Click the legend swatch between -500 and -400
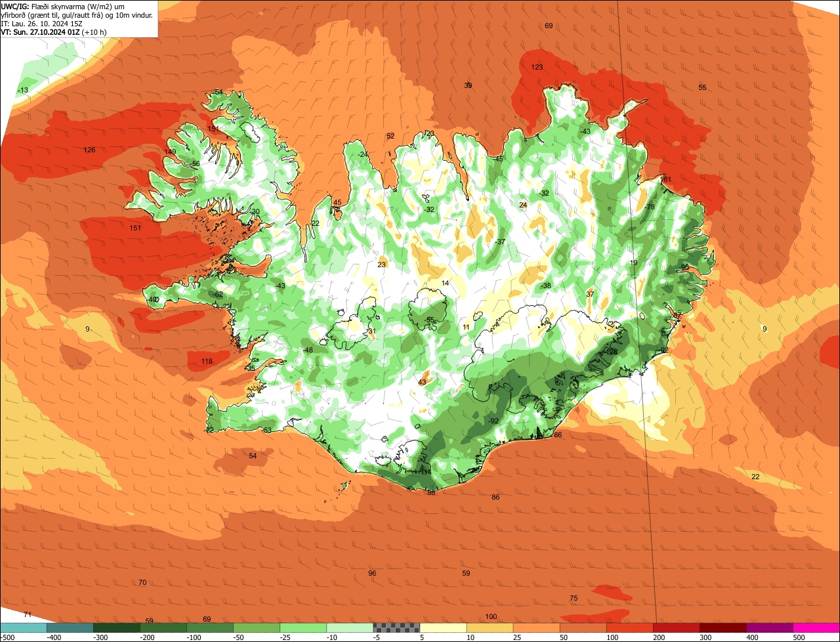Image resolution: width=840 pixels, height=642 pixels. [x=24, y=628]
